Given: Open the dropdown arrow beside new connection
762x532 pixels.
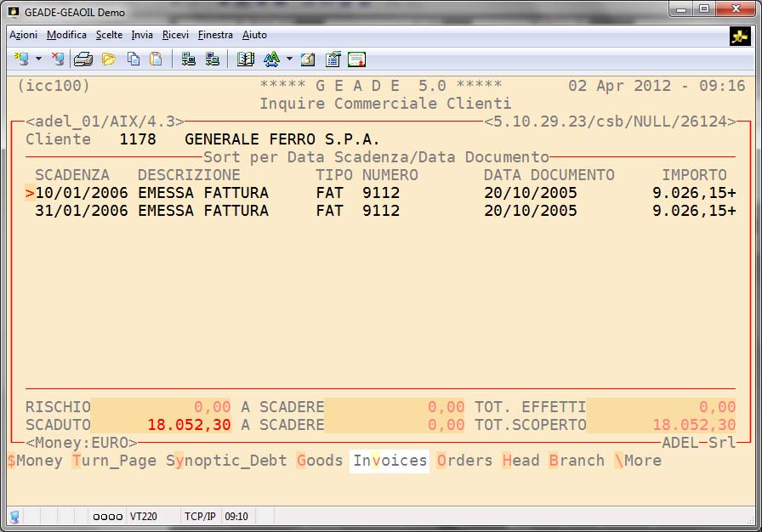Looking at the screenshot, I should click(38, 59).
